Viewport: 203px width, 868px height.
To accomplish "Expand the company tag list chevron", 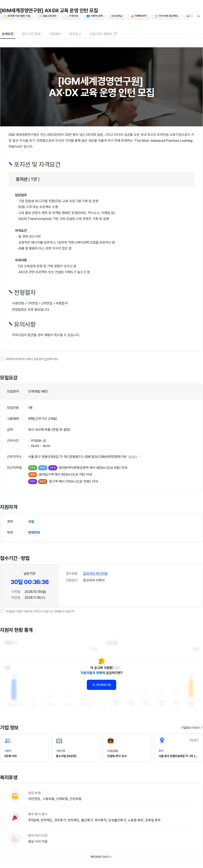I will coord(198,16).
